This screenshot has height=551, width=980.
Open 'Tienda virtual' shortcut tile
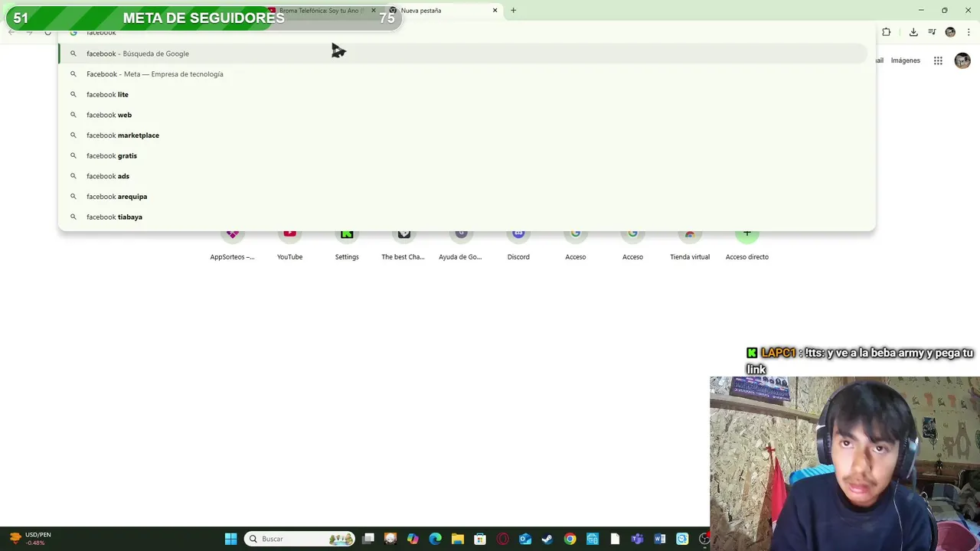coord(690,245)
